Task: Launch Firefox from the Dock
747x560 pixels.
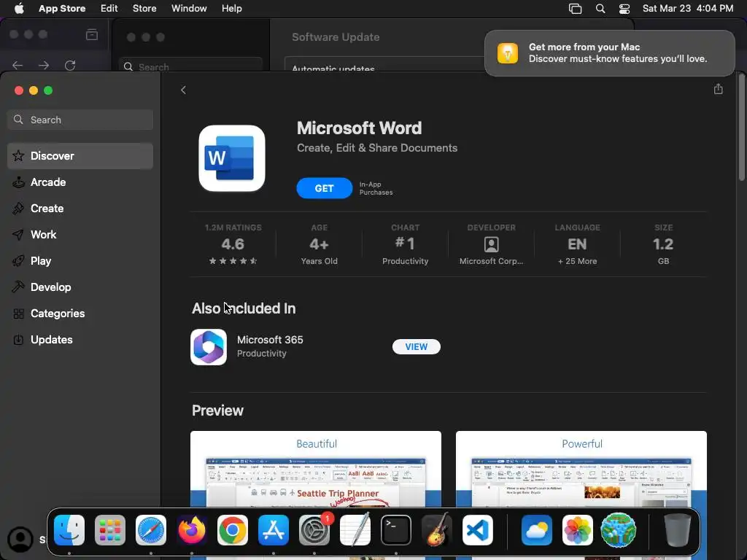Action: (x=192, y=530)
